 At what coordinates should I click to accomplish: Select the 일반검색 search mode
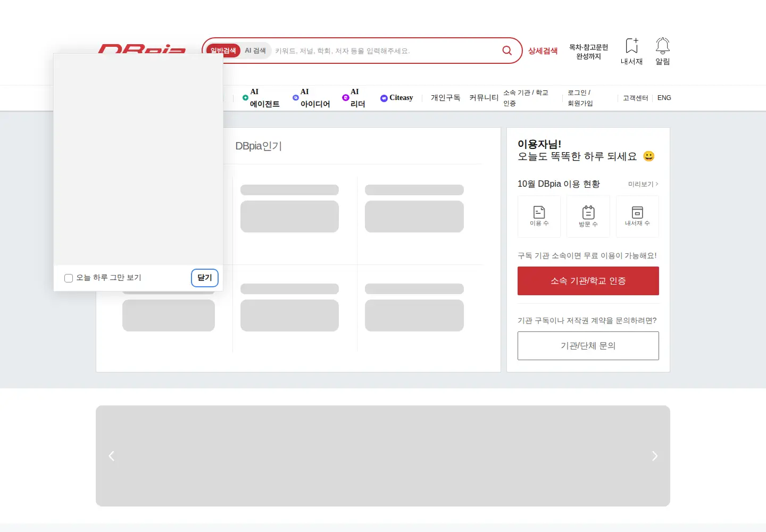point(223,51)
